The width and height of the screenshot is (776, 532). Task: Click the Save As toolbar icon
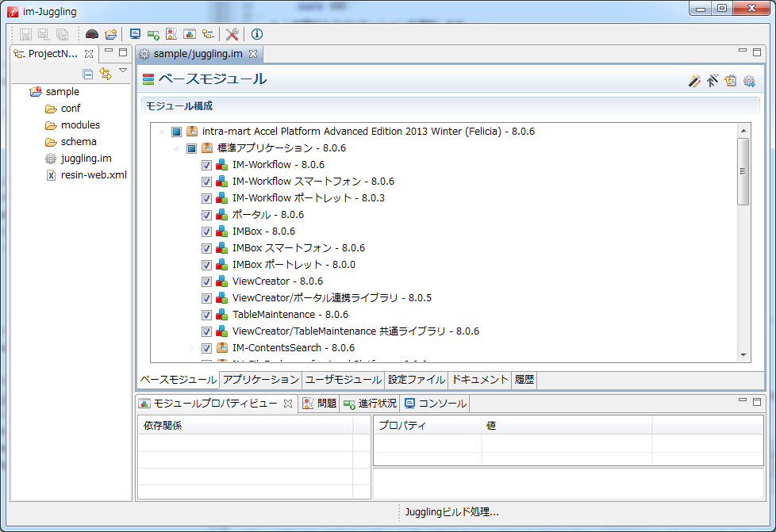[44, 34]
